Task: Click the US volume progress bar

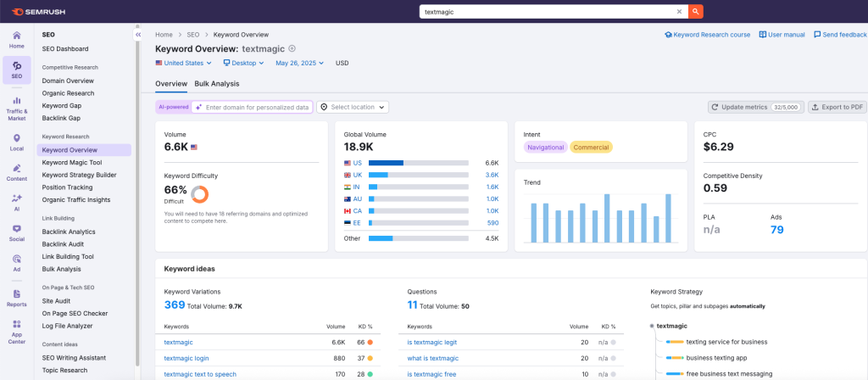Action: click(419, 163)
